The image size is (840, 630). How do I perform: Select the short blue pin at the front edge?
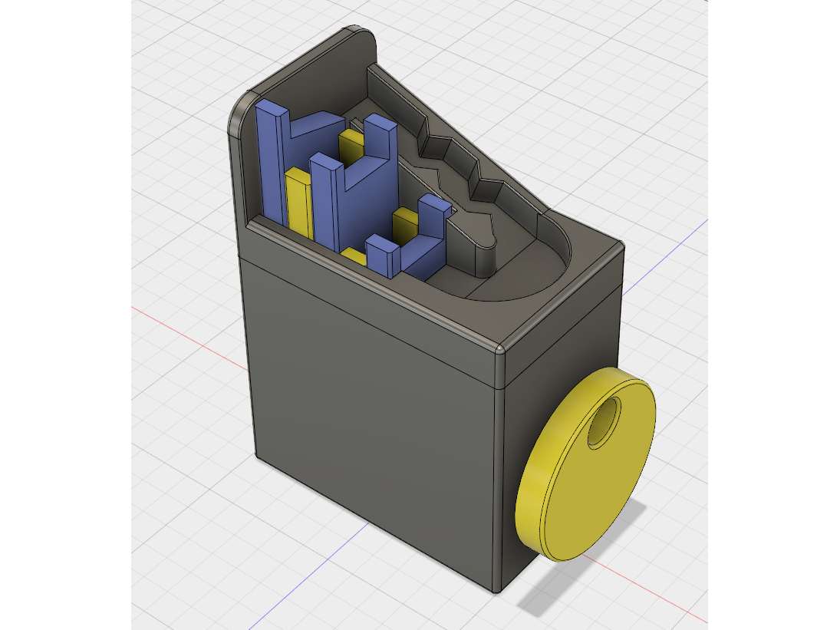tap(383, 256)
